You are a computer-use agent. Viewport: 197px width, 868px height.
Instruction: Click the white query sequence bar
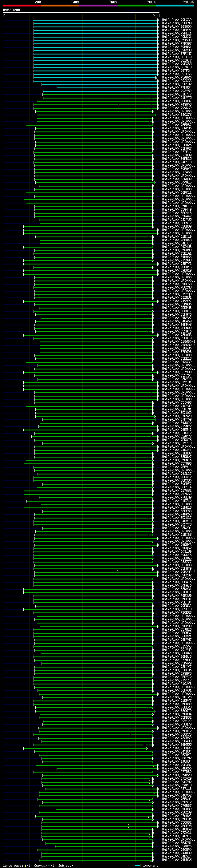[81, 12]
